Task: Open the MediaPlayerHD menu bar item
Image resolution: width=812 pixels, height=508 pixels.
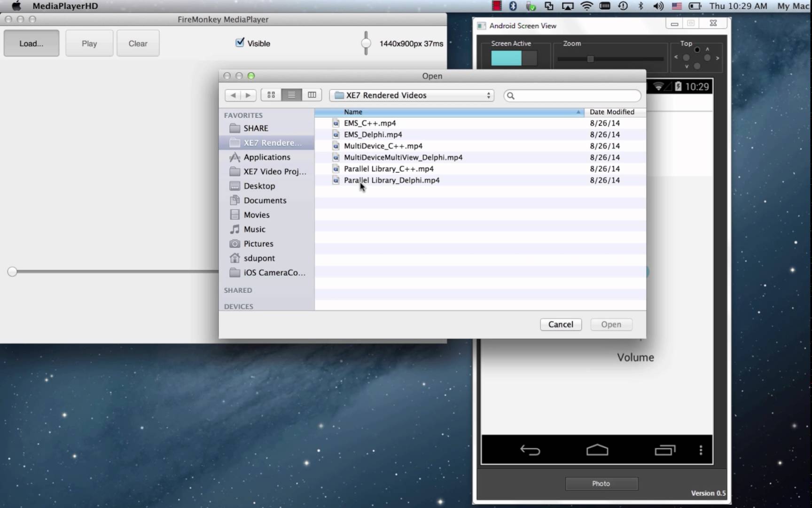Action: (x=65, y=6)
